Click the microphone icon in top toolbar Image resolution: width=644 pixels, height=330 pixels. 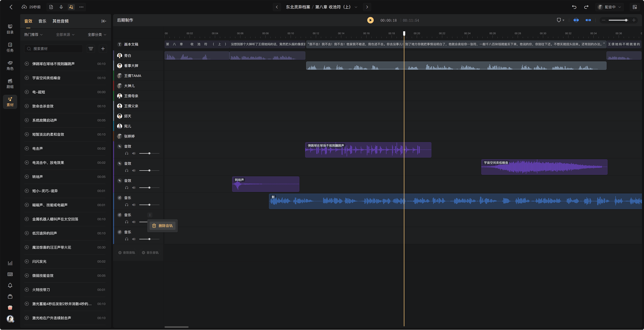61,7
